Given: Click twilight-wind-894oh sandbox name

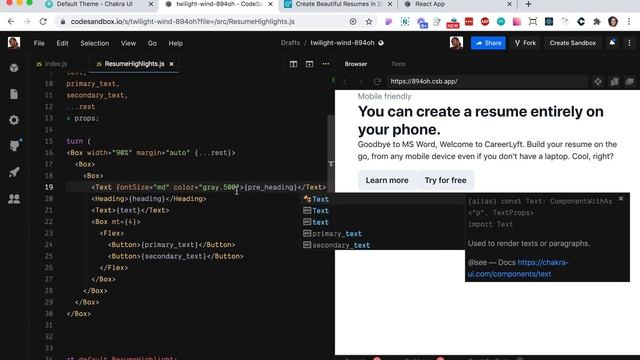Looking at the screenshot, I should 342,43.
